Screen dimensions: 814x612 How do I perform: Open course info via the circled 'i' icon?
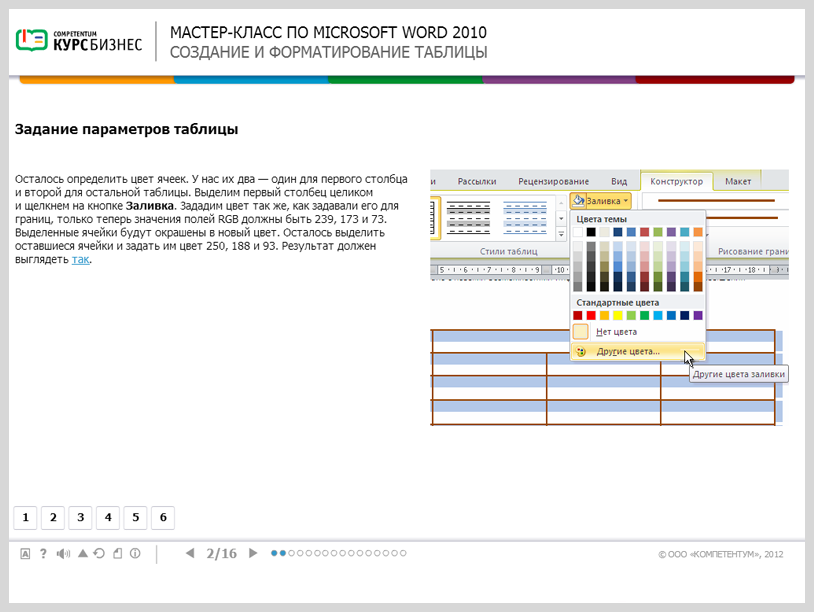click(135, 553)
